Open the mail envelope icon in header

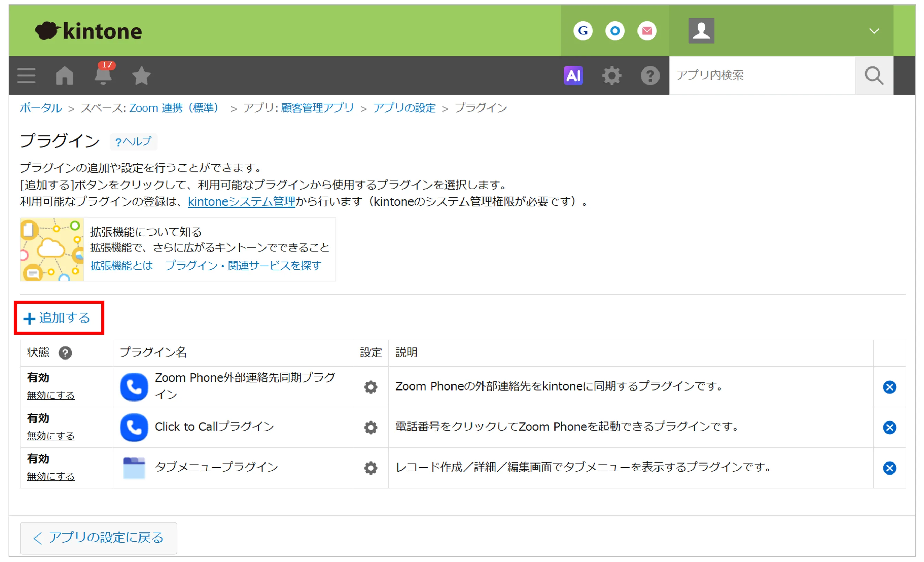[x=647, y=31]
